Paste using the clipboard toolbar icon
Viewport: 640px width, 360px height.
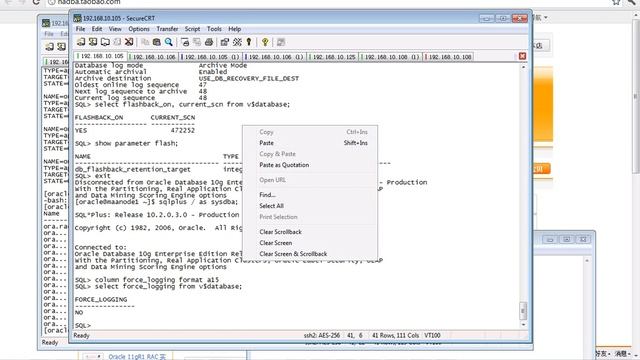coord(156,42)
